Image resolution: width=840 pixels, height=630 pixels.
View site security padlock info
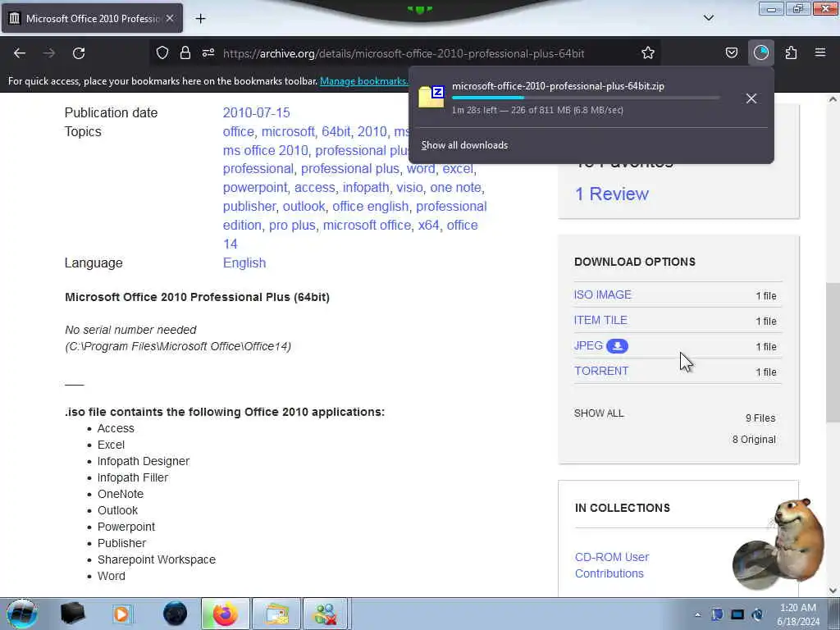pyautogui.click(x=185, y=52)
